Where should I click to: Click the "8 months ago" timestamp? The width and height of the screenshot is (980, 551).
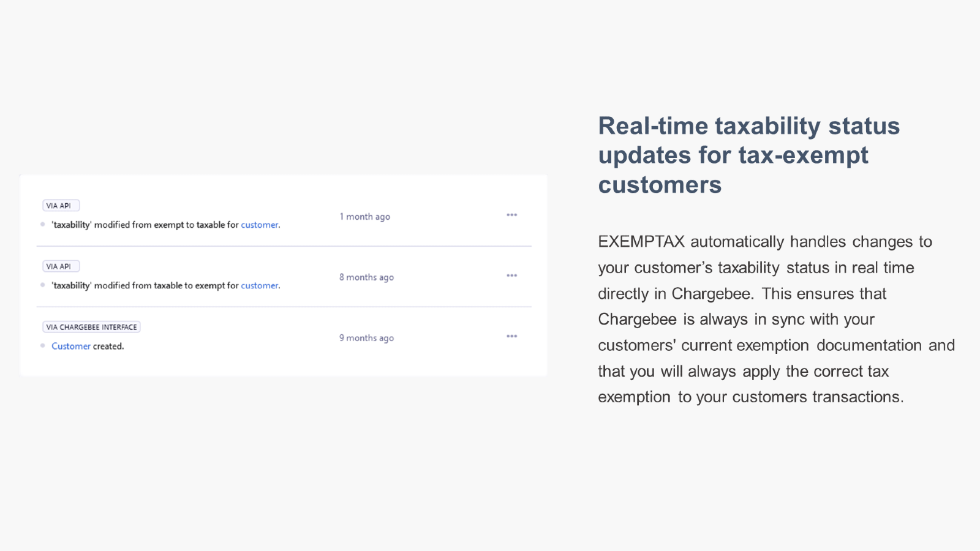pos(367,277)
